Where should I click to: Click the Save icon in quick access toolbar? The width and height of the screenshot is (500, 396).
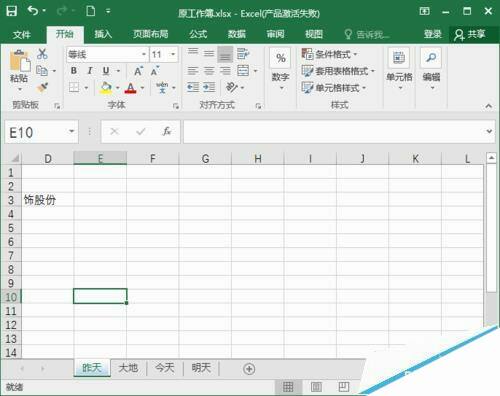point(12,11)
